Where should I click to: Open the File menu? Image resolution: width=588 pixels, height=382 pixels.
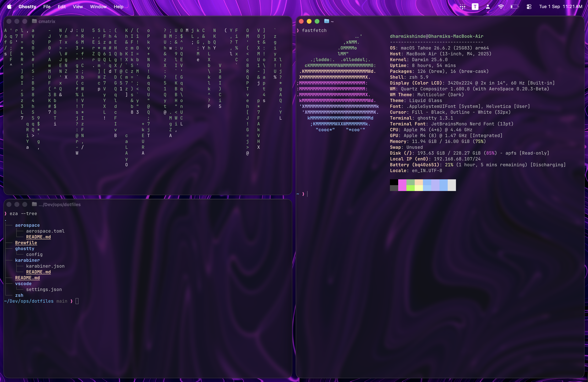(47, 7)
